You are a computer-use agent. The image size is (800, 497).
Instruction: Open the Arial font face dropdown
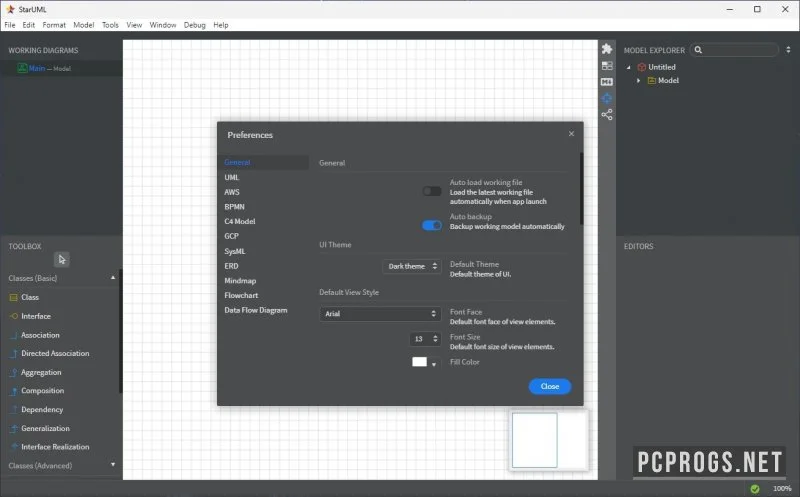(380, 314)
